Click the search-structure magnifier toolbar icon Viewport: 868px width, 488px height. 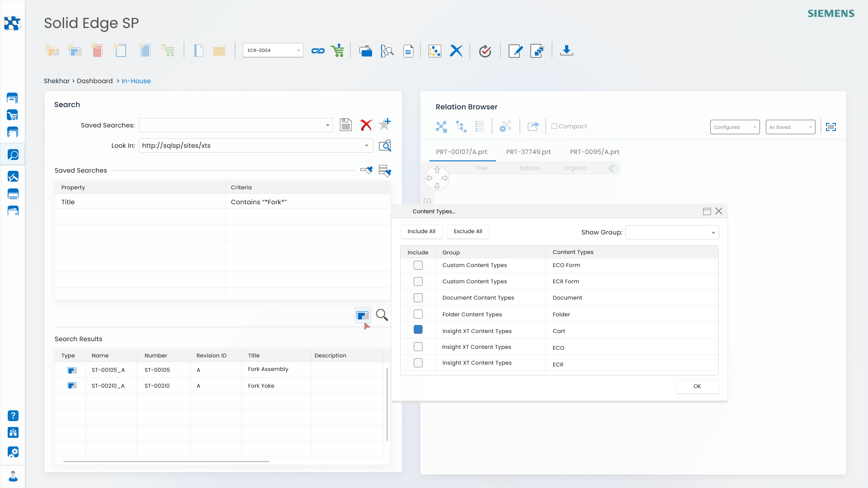(387, 51)
